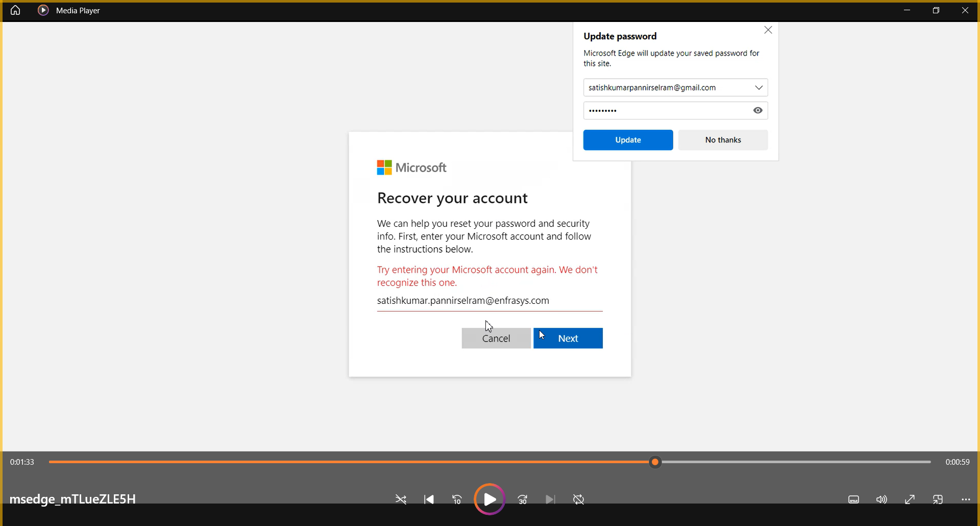Click the seek bar position handle
The image size is (980, 526).
pos(655,462)
